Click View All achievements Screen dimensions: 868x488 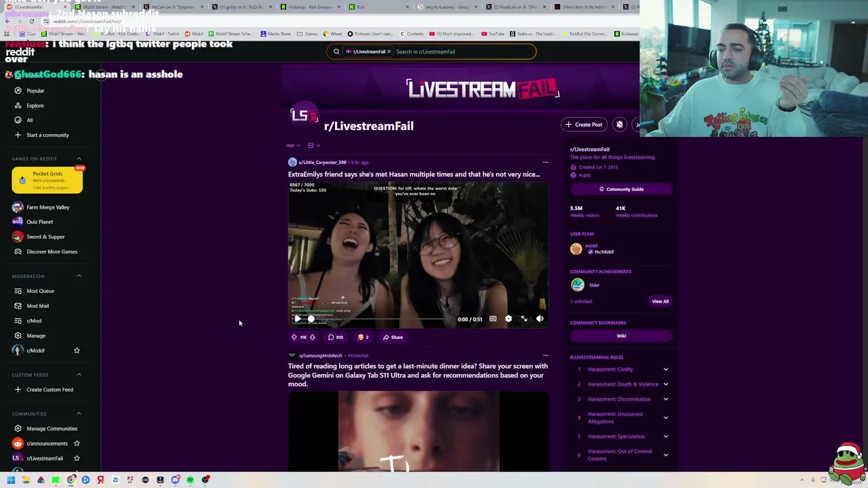(x=660, y=302)
